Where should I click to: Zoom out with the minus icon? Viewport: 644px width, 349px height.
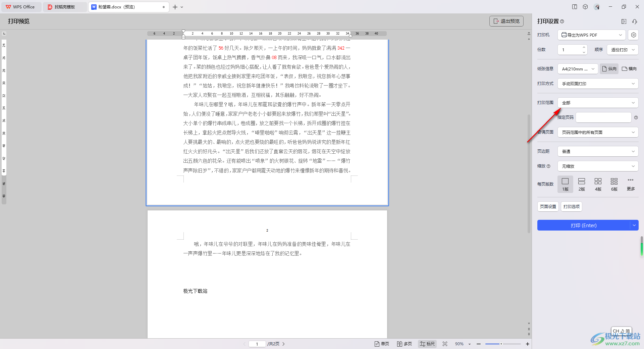[479, 344]
